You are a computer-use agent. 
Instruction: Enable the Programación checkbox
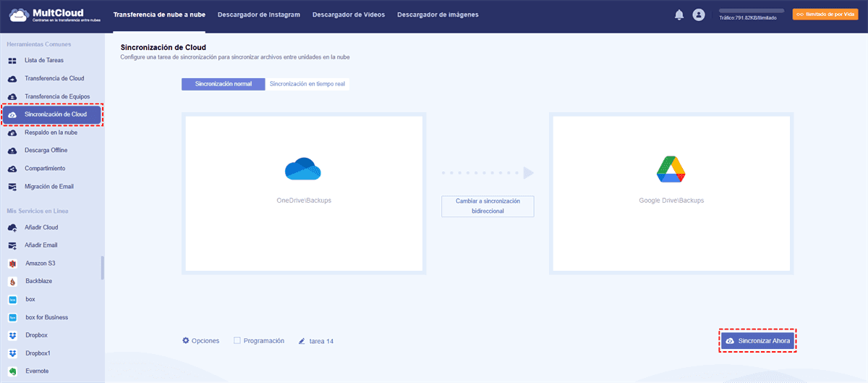tap(237, 340)
